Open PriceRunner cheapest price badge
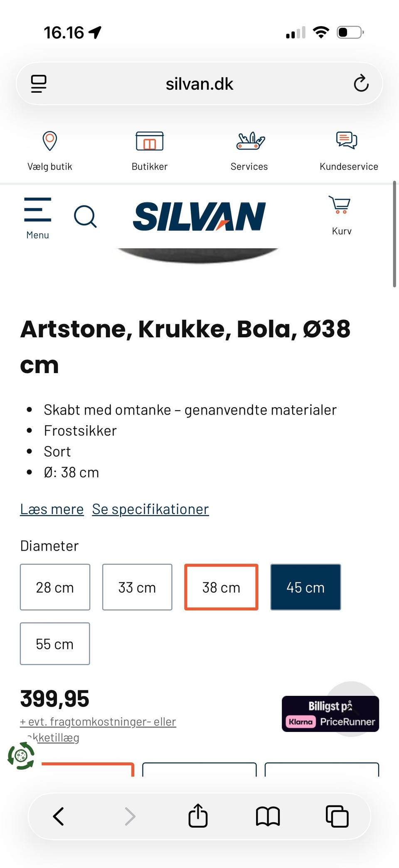Viewport: 399px width, 868px height. click(x=330, y=714)
